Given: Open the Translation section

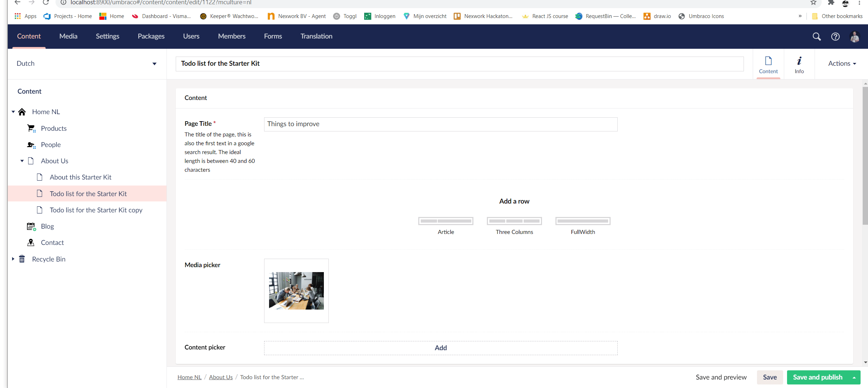Looking at the screenshot, I should [316, 36].
